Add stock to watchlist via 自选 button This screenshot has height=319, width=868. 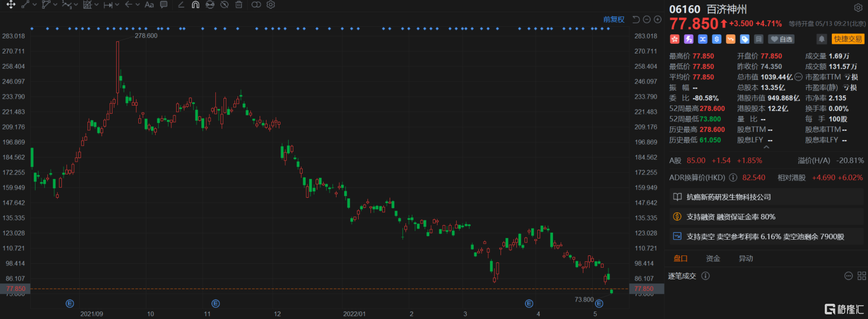coord(781,39)
